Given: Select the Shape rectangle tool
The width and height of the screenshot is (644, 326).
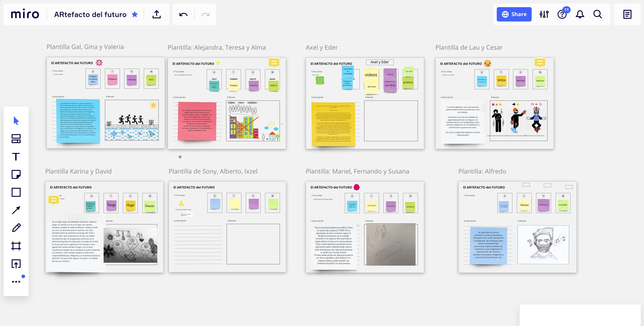Looking at the screenshot, I should [16, 192].
